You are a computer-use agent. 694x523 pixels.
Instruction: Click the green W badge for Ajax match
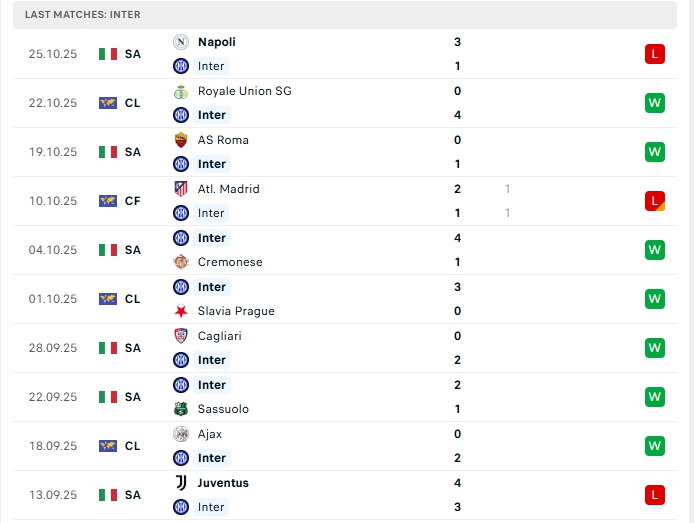click(655, 446)
